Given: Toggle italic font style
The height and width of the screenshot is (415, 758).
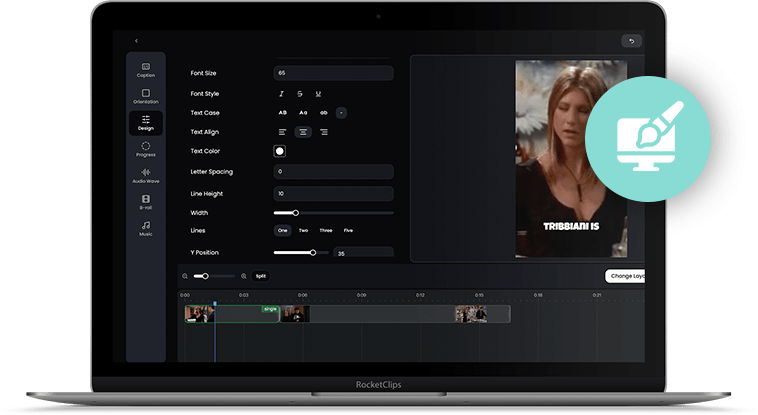Looking at the screenshot, I should coord(282,93).
